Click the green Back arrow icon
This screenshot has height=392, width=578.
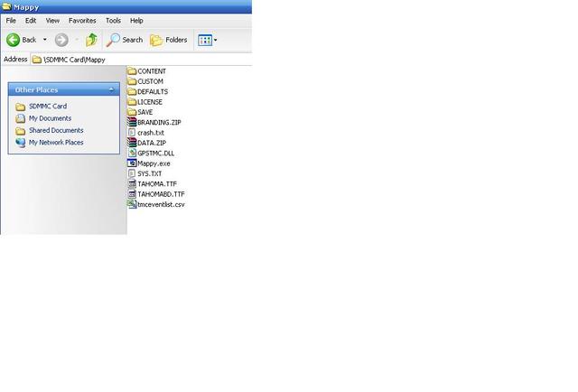coord(14,40)
